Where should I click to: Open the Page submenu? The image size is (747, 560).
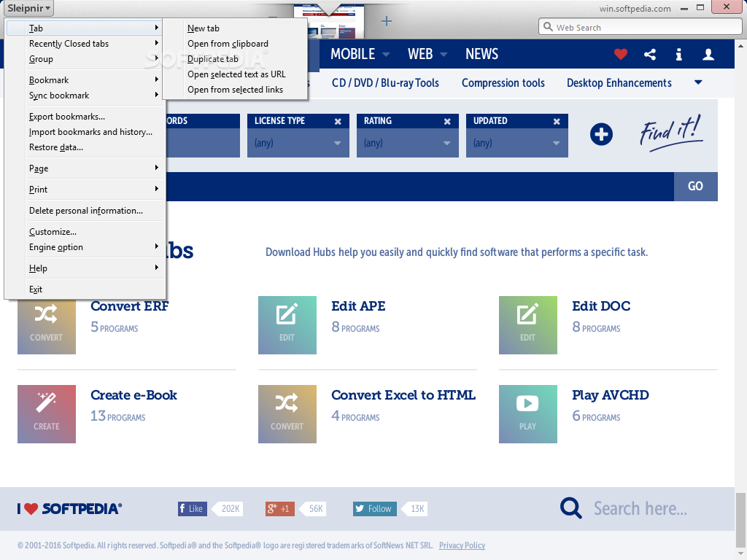point(85,168)
